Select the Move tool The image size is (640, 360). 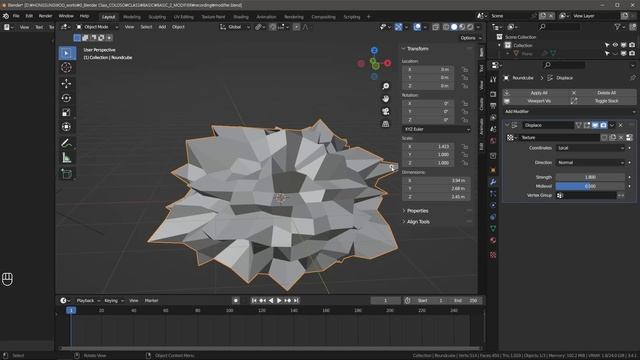click(66, 84)
